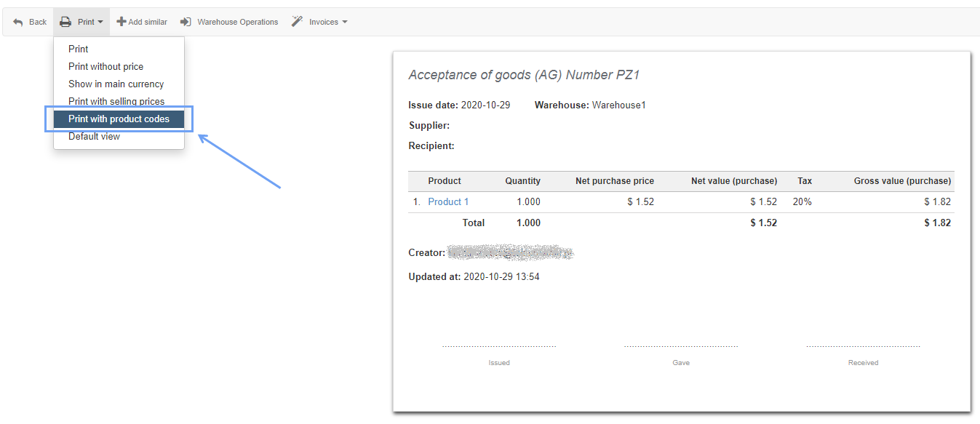Choose Print without price from menu

click(105, 66)
